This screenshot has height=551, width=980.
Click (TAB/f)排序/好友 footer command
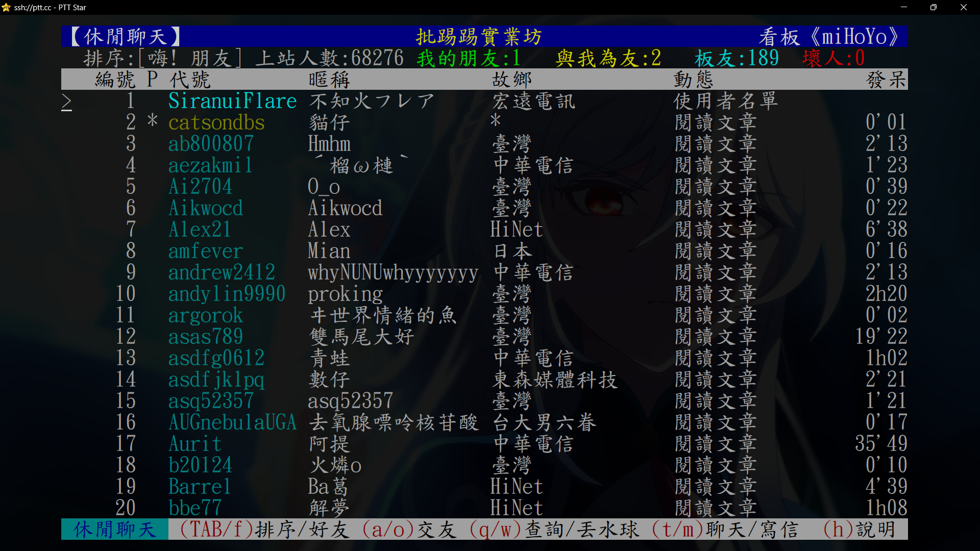[264, 530]
